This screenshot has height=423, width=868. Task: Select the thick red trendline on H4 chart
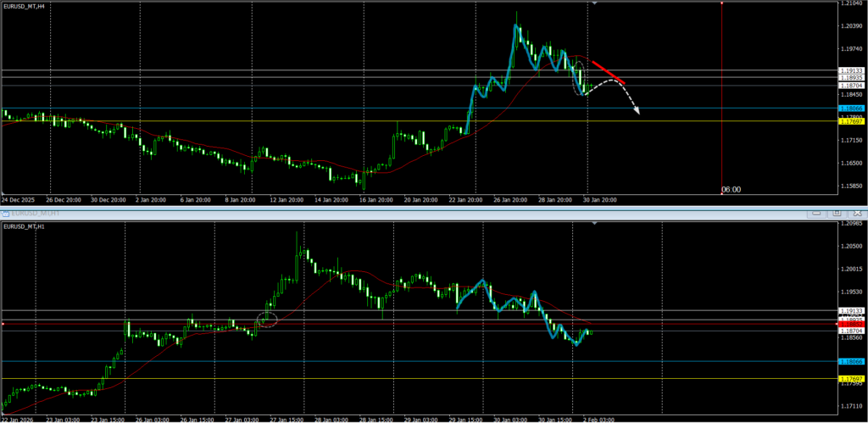[x=608, y=71]
